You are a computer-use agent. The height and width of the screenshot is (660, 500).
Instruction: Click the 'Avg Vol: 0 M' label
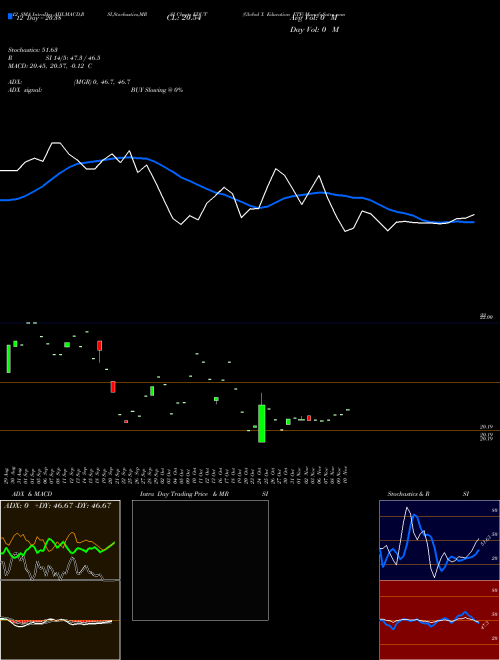[314, 18]
